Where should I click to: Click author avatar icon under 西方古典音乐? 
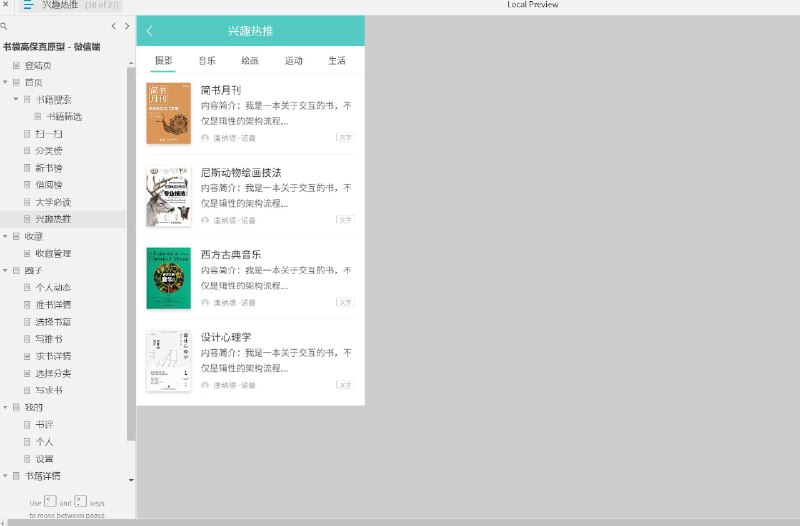205,303
